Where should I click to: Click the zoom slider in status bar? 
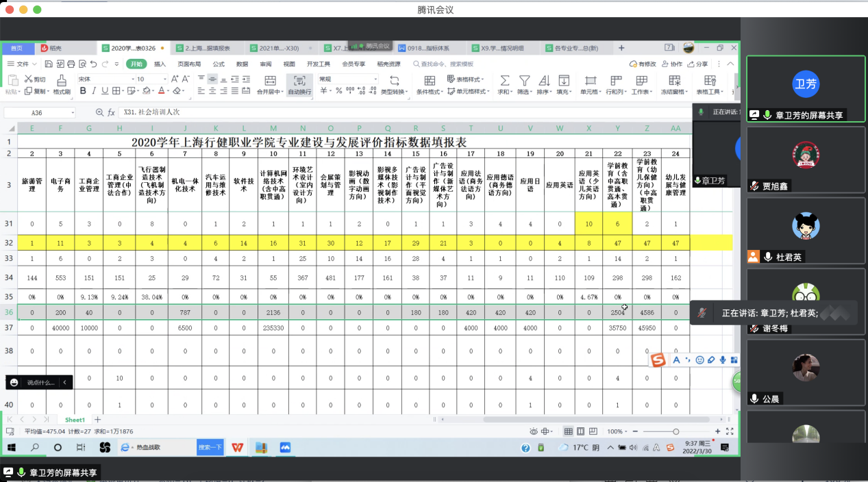click(675, 431)
